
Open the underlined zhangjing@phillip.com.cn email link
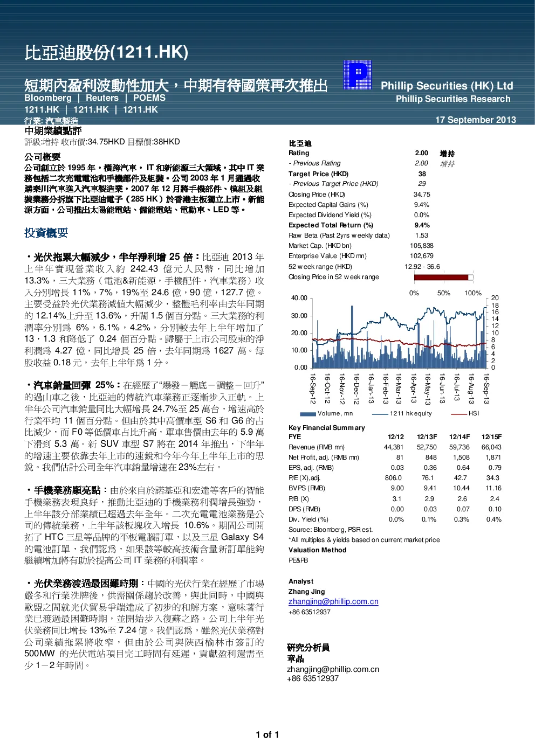pyautogui.click(x=333, y=601)
